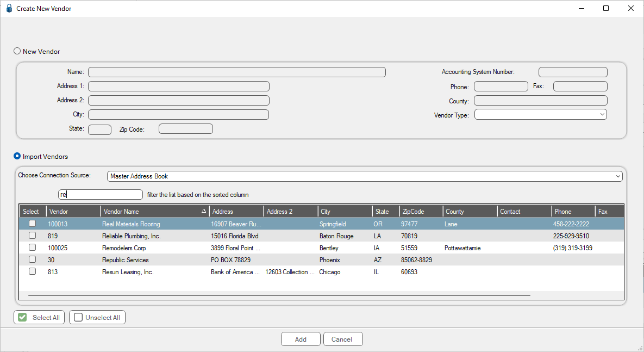Open the Vendor Type dropdown
The width and height of the screenshot is (644, 352).
pyautogui.click(x=541, y=114)
